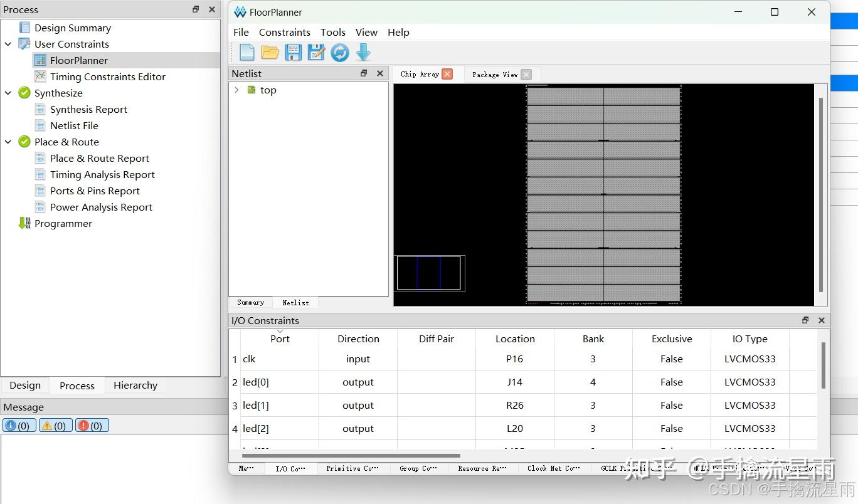Open the Constraints menu
Screen dimensions: 858x504
pos(285,33)
